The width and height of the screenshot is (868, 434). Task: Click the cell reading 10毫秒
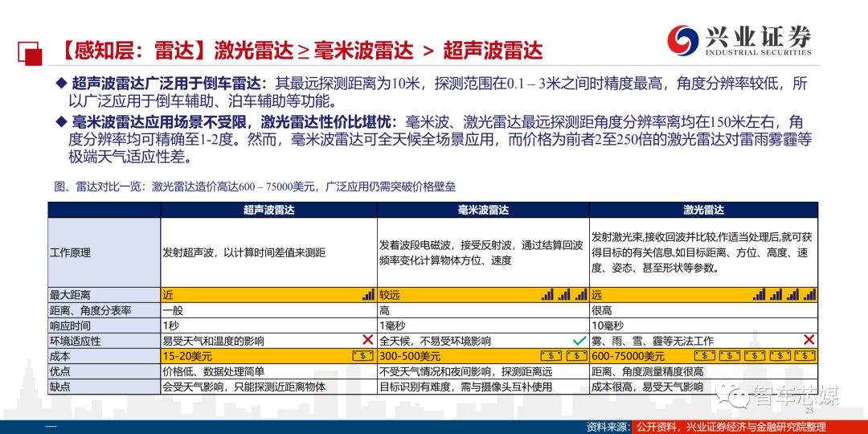click(703, 325)
